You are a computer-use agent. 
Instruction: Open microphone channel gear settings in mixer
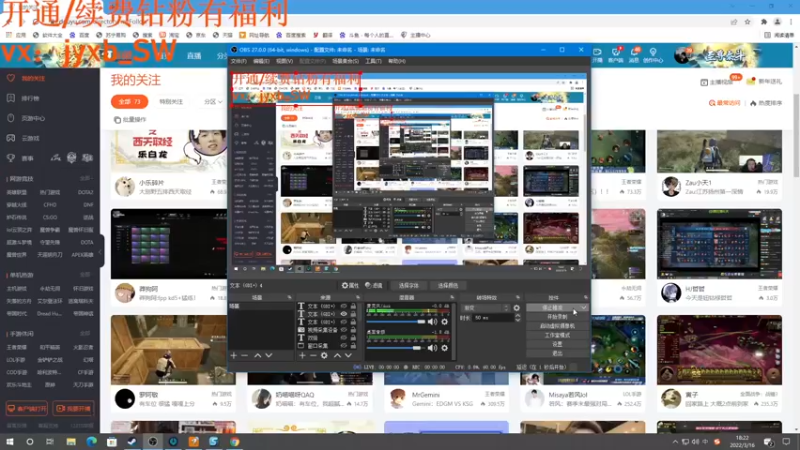click(444, 322)
